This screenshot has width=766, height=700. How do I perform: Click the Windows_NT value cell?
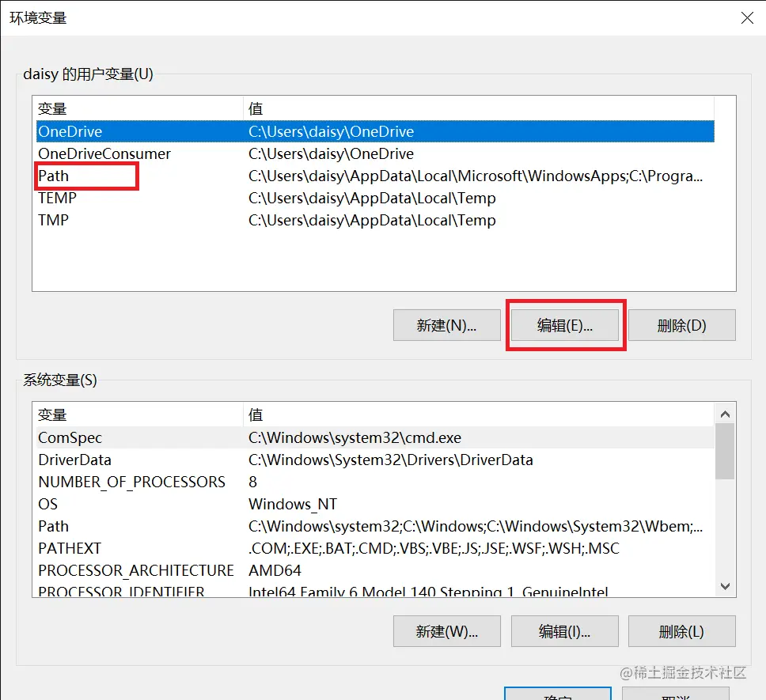click(293, 505)
